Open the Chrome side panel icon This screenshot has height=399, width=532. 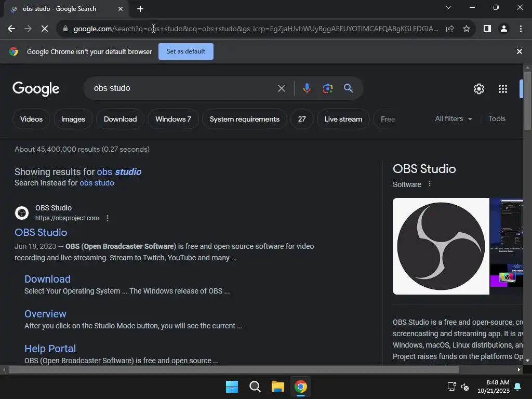487,29
